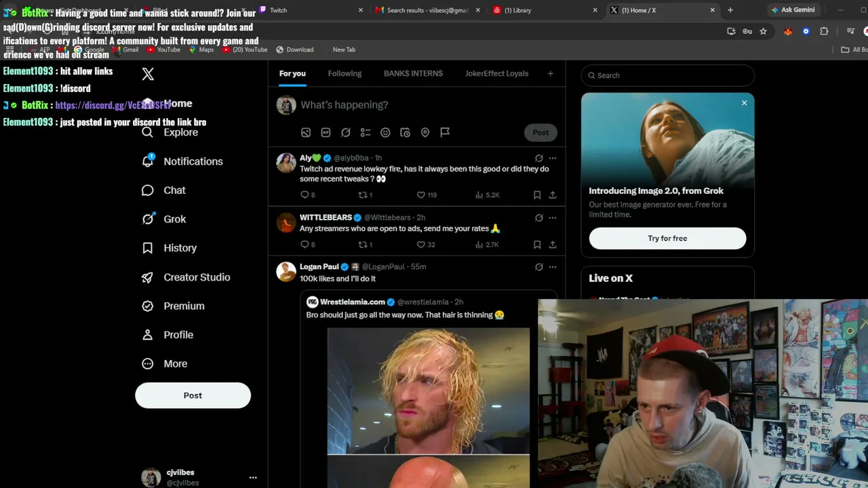Click the plus icon after the timeline tabs
868x488 pixels.
551,73
